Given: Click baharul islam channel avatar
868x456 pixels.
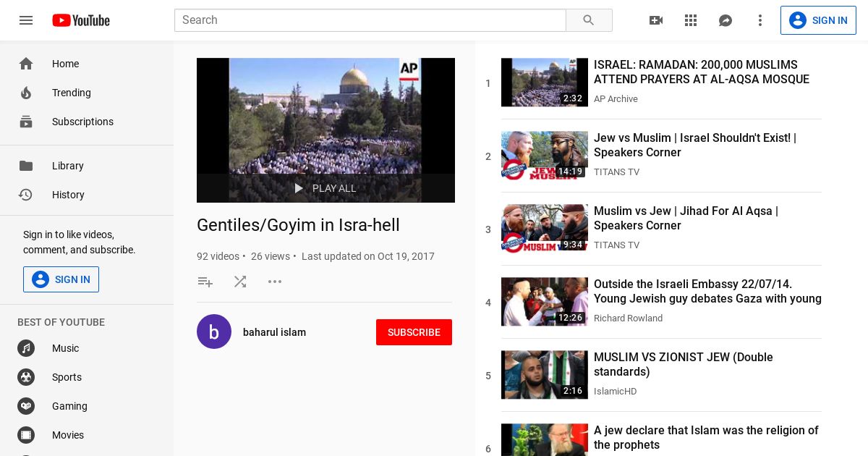Looking at the screenshot, I should click(214, 332).
